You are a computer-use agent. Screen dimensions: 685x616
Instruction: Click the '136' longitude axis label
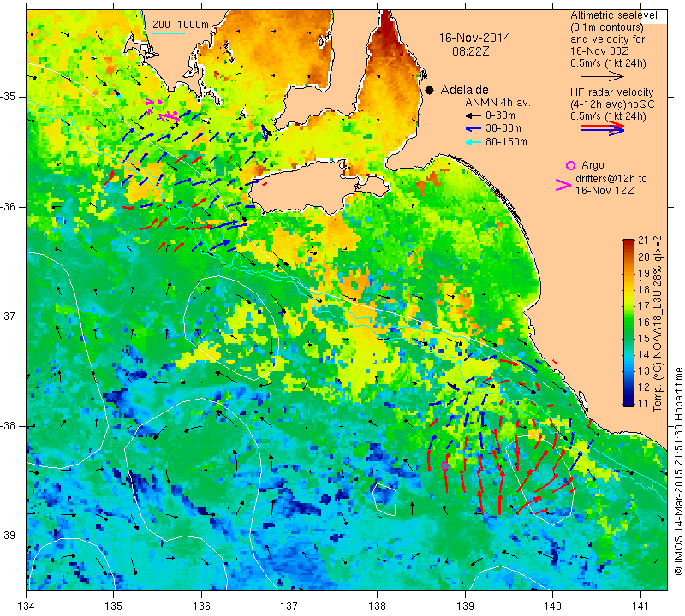(x=201, y=607)
